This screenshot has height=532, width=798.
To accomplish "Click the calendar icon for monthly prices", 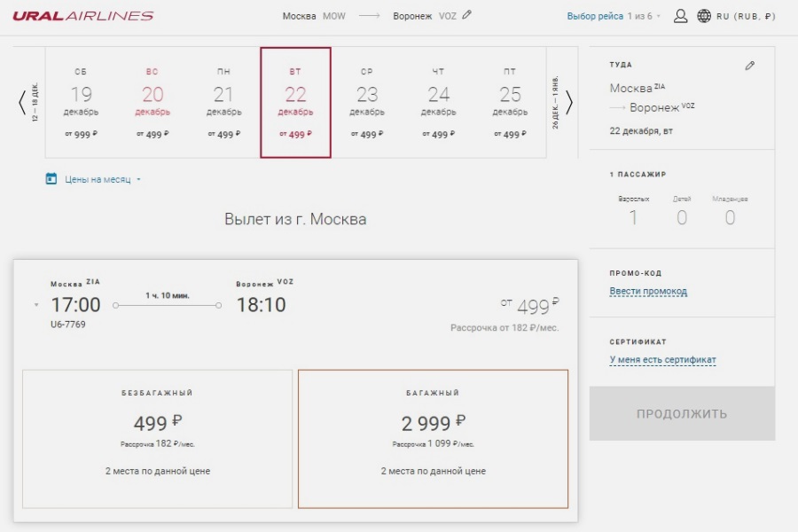I will pyautogui.click(x=51, y=179).
